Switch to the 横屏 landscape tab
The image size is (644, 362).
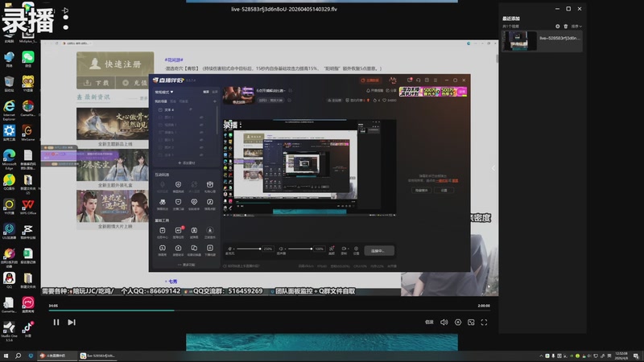(x=206, y=92)
